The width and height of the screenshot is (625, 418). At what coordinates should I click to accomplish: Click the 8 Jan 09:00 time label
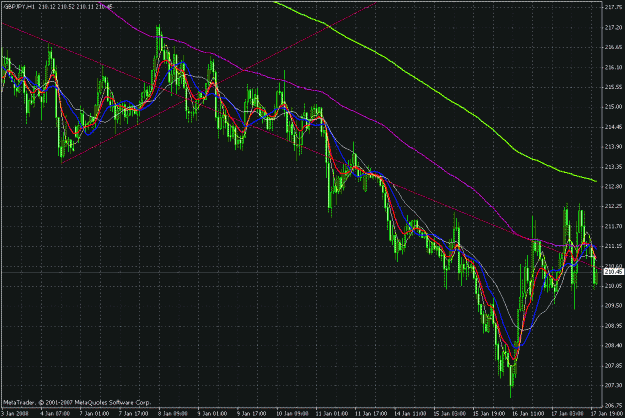tap(173, 414)
